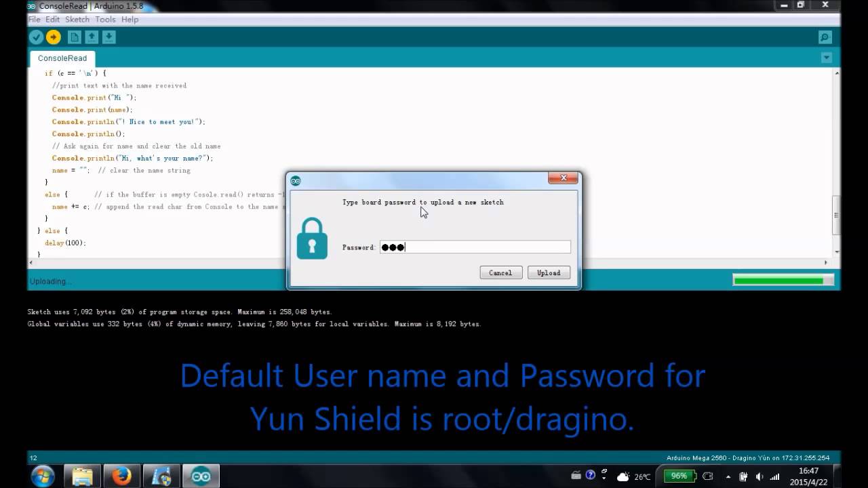Click 'Global variables use 332 bytes' line
The width and height of the screenshot is (868, 488).
click(254, 324)
